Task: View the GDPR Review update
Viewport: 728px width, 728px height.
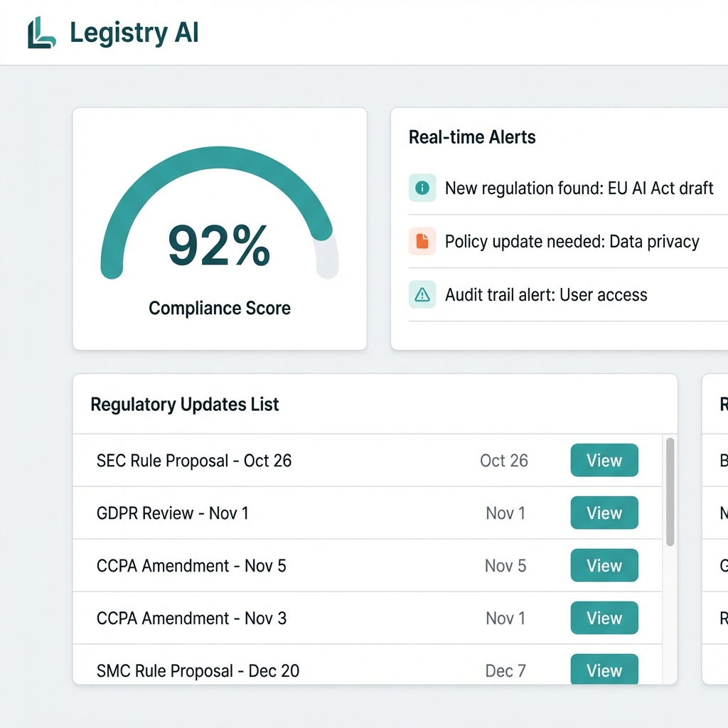Action: [x=604, y=513]
